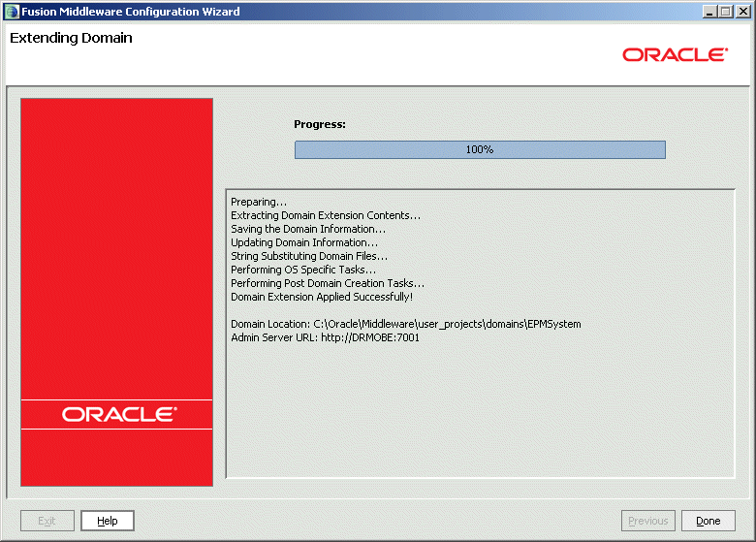Select 'Updating Domain Information...' line
Viewport: 756px width, 542px height.
click(x=304, y=242)
